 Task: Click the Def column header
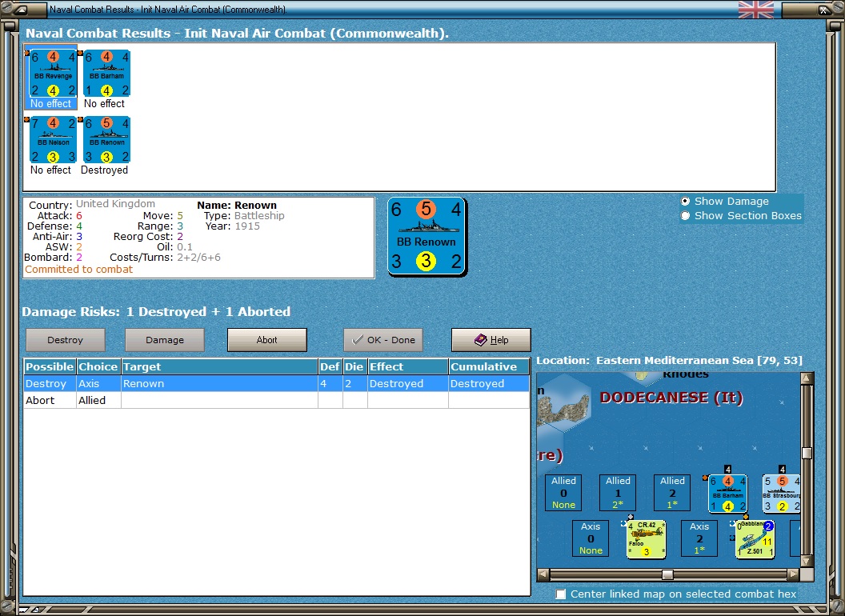(330, 366)
